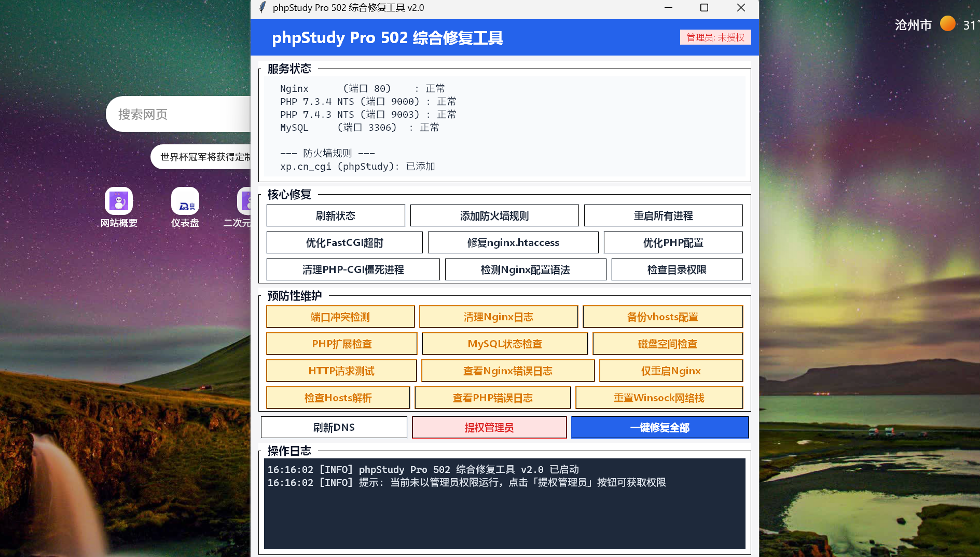Click 检查目录权限 button
Screen dimensions: 980x557
(677, 269)
